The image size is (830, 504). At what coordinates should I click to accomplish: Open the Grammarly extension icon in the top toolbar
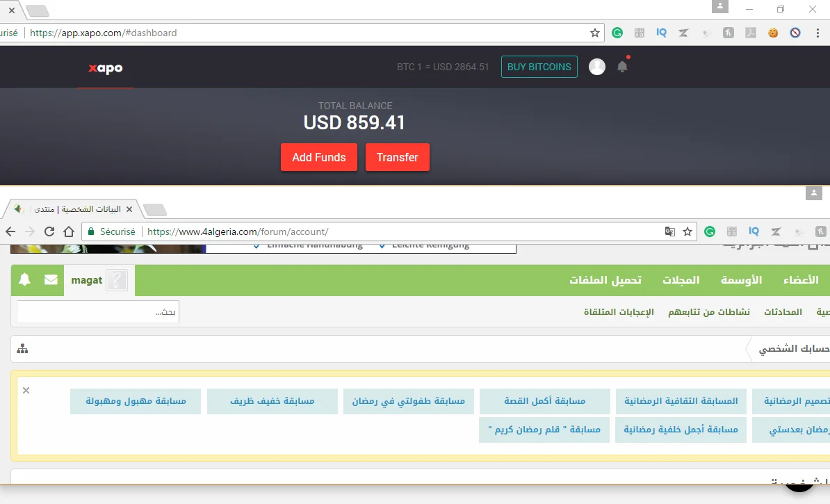(x=617, y=33)
